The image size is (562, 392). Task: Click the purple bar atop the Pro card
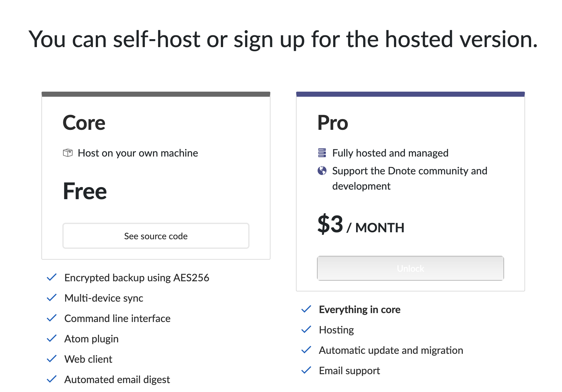pyautogui.click(x=410, y=94)
